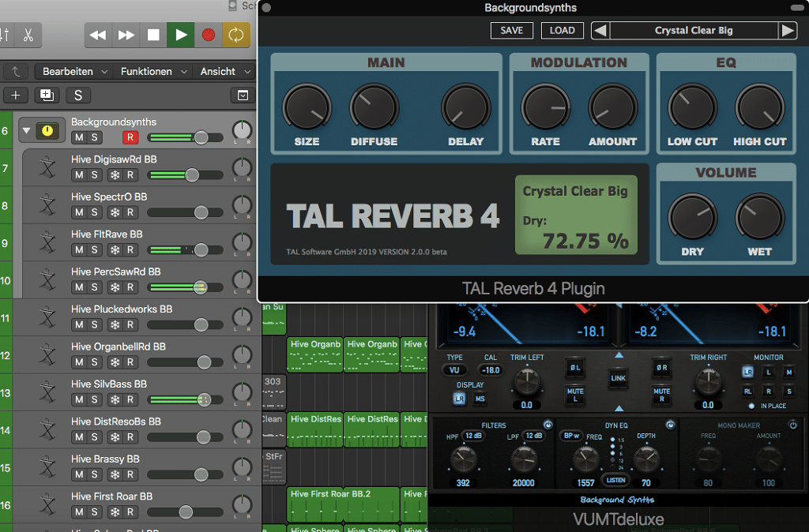The width and height of the screenshot is (809, 532).
Task: Start playback with the green play button
Action: tap(181, 35)
